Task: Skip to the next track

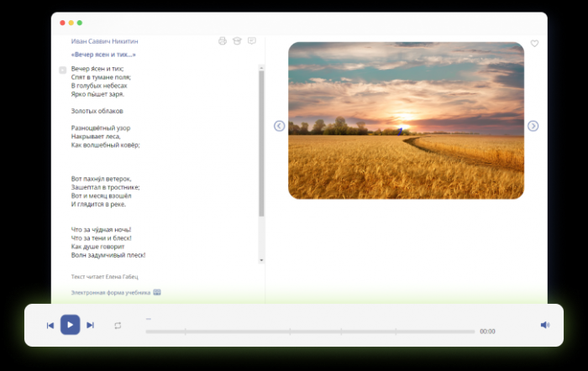Action: [91, 325]
